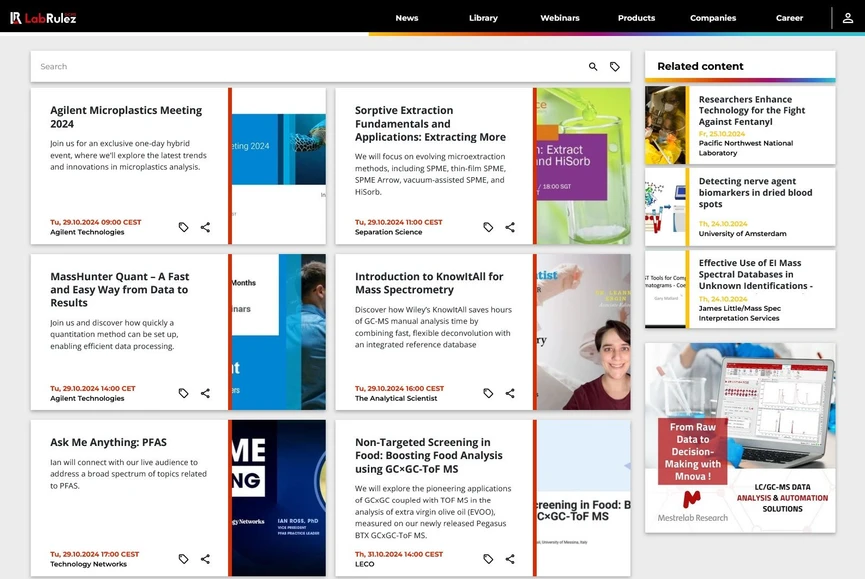Image resolution: width=865 pixels, height=579 pixels.
Task: Open Sorptive Extraction Fundamentals and Applications title
Action: pos(430,124)
